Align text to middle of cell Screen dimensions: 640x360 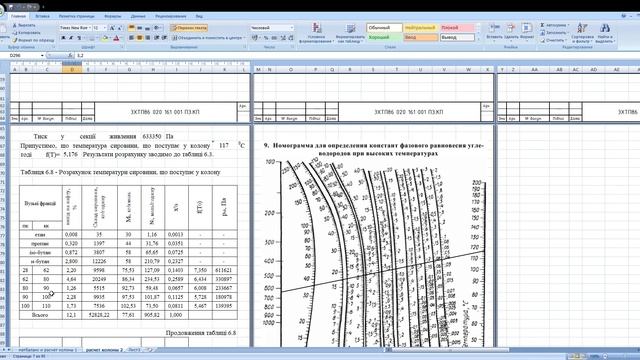[140, 28]
